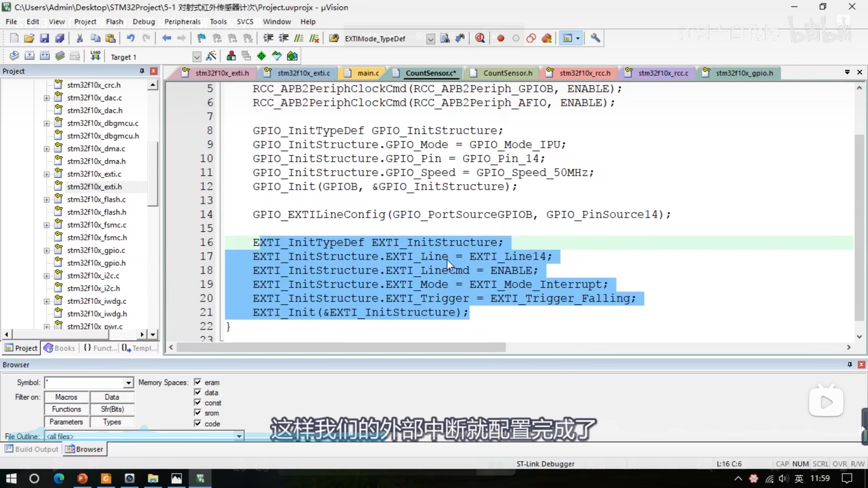Open the Peripherals menu
This screenshot has height=488, width=868.
182,22
